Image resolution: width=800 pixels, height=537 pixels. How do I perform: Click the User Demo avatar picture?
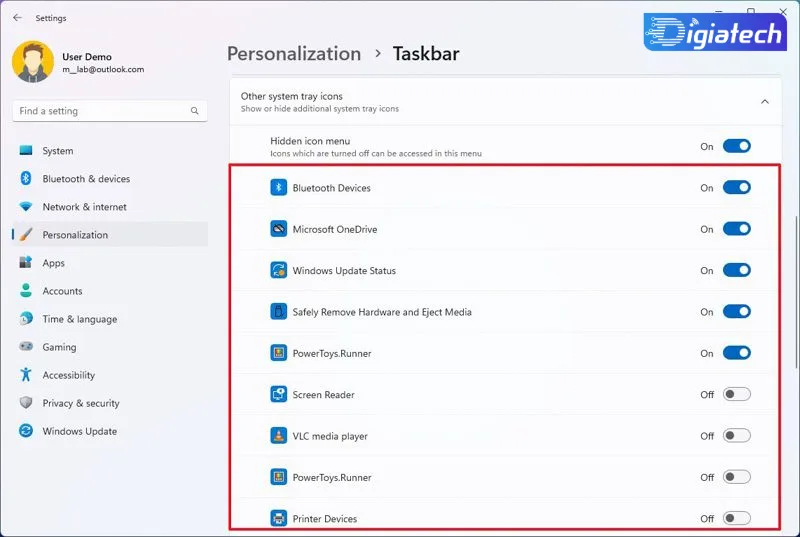click(x=33, y=62)
